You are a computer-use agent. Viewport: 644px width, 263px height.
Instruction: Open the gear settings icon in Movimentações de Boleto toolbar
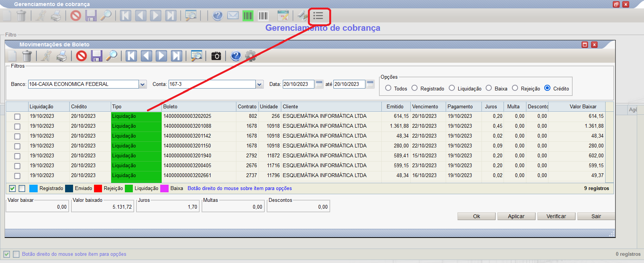click(251, 56)
